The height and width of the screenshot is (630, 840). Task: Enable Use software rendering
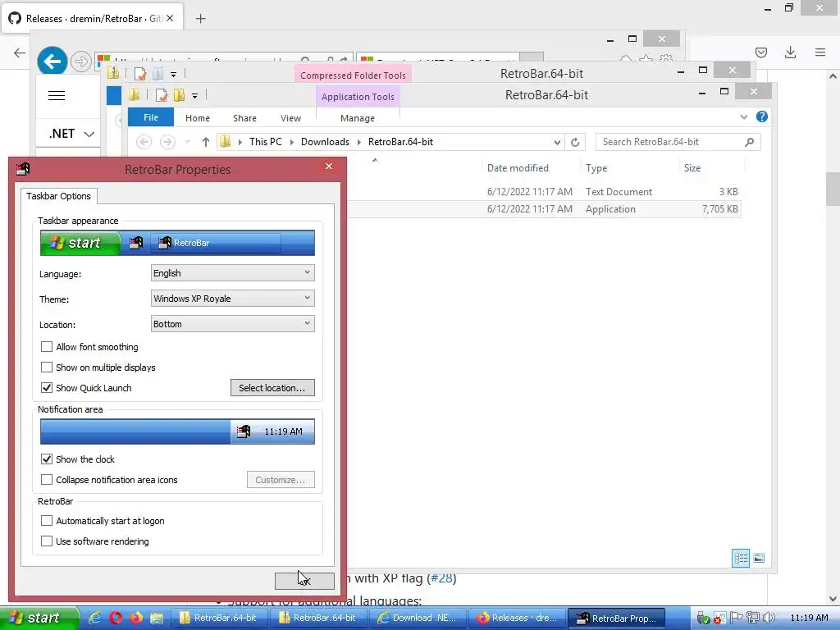point(47,541)
